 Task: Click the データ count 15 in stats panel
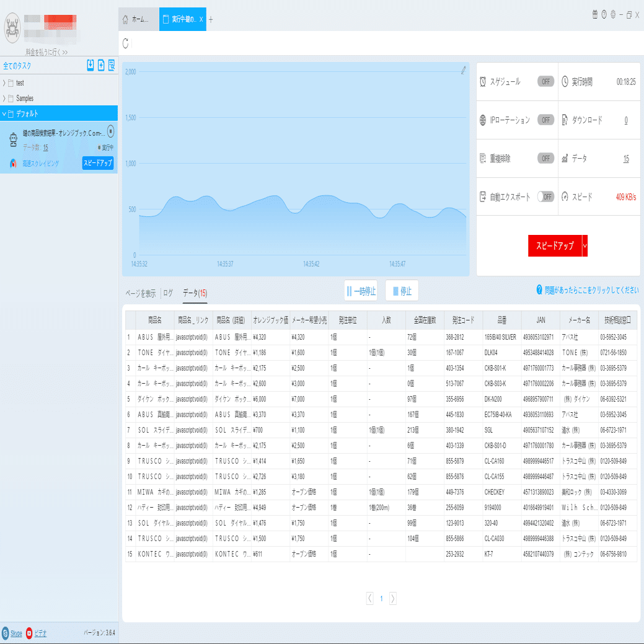coord(626,159)
